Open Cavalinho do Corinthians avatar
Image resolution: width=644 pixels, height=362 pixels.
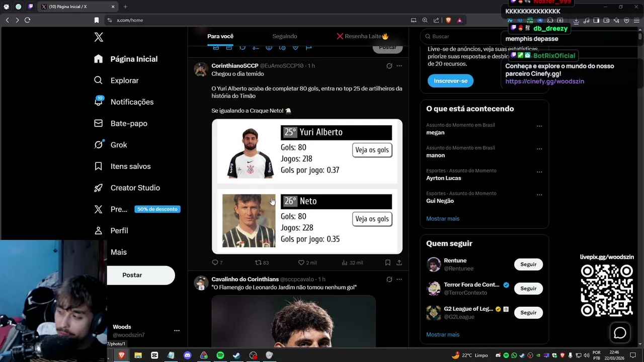201,283
